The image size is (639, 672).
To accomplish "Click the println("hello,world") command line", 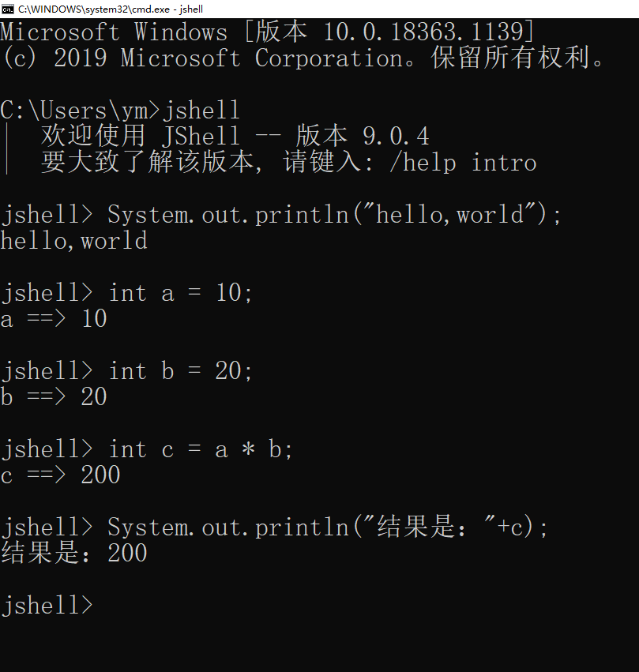I will (x=281, y=214).
